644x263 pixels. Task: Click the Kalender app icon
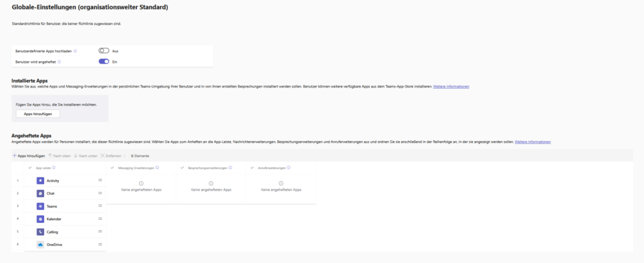point(40,219)
